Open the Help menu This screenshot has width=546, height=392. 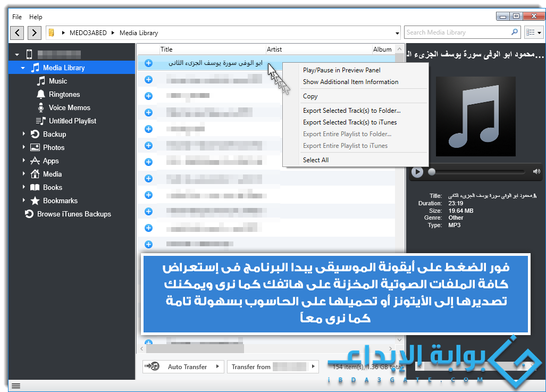pos(36,16)
